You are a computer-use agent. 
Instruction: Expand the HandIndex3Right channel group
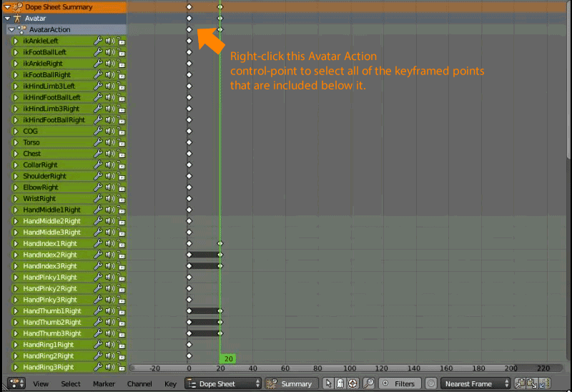(16, 266)
